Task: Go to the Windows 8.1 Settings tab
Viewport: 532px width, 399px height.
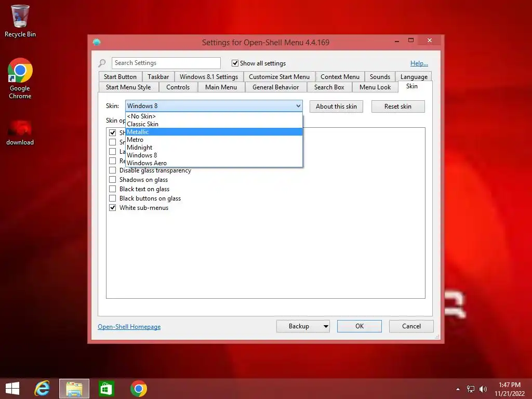Action: (x=209, y=77)
